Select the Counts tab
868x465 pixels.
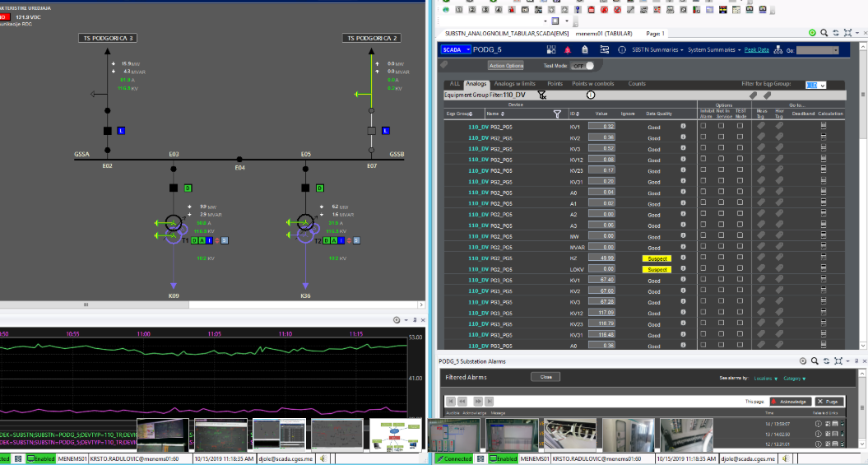pos(637,84)
